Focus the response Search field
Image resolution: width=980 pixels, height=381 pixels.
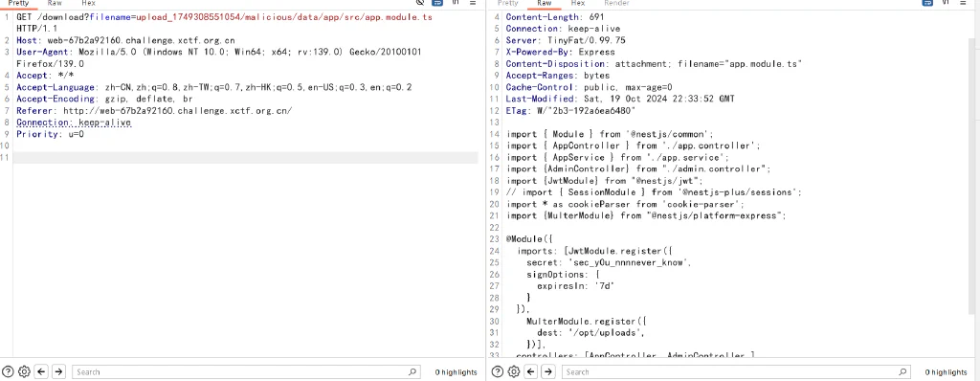[x=736, y=371]
